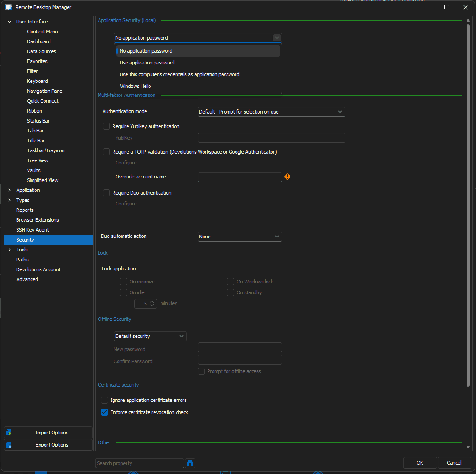
Task: Choose Use application password option
Action: coord(147,63)
